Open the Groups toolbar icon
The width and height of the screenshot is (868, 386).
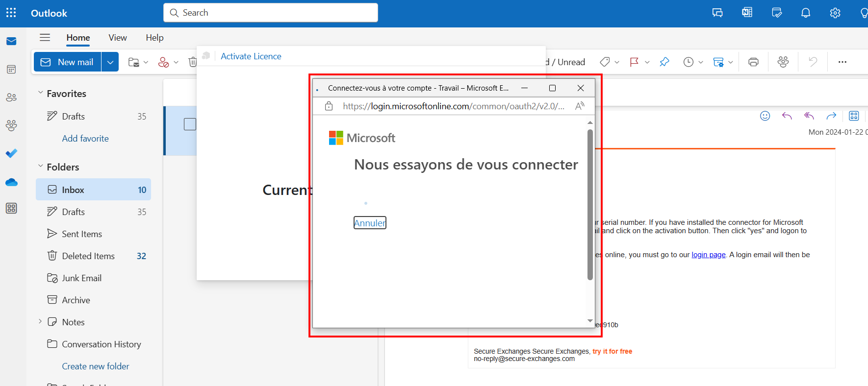[783, 62]
